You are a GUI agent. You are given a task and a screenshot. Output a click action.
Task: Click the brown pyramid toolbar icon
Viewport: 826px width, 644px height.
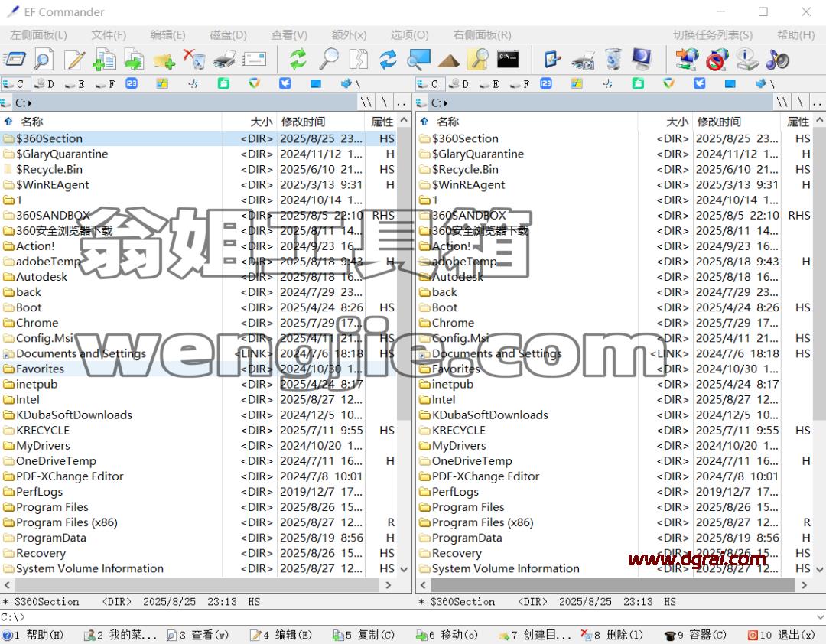click(x=448, y=60)
